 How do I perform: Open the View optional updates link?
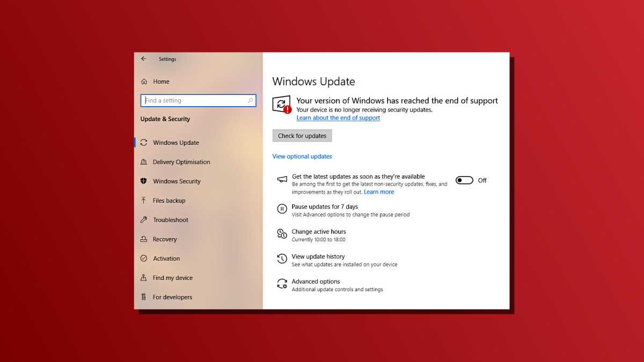[302, 156]
